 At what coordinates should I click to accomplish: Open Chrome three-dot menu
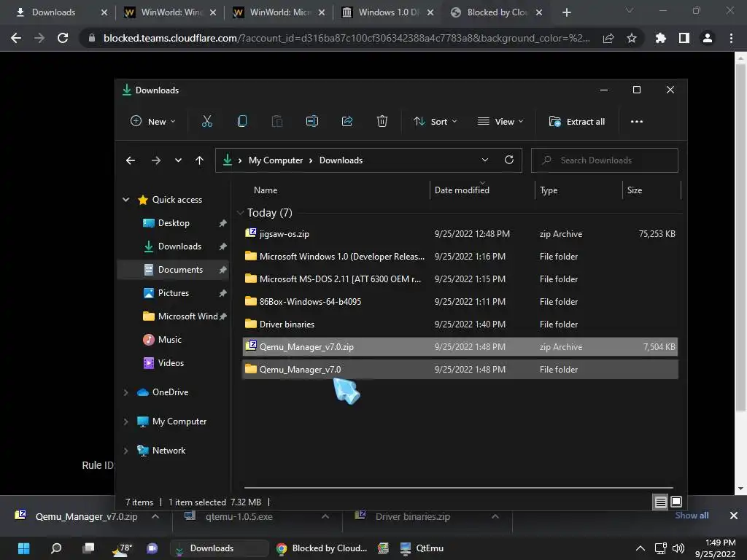pyautogui.click(x=731, y=38)
